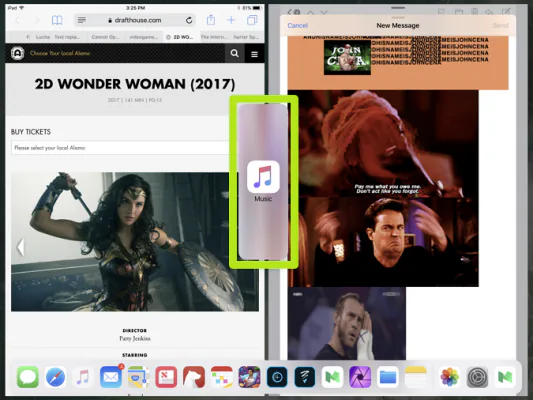This screenshot has height=400, width=533.
Task: Switch to the 'Text repla...' Safari tab
Action: click(67, 37)
